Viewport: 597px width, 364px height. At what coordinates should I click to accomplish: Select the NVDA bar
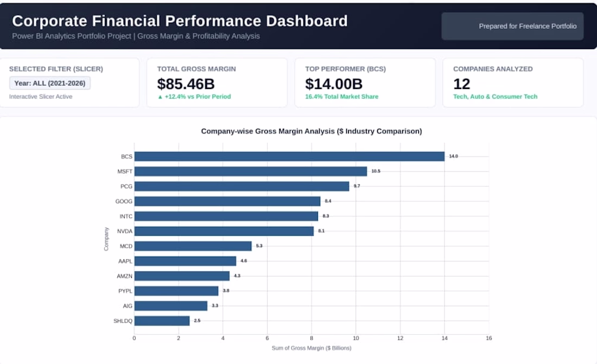[x=224, y=231]
